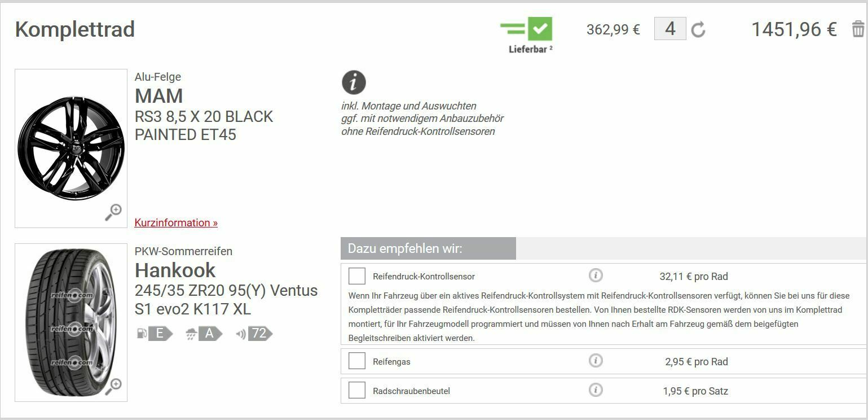Click the green Lieferbar availability icon
868x420 pixels.
(526, 29)
